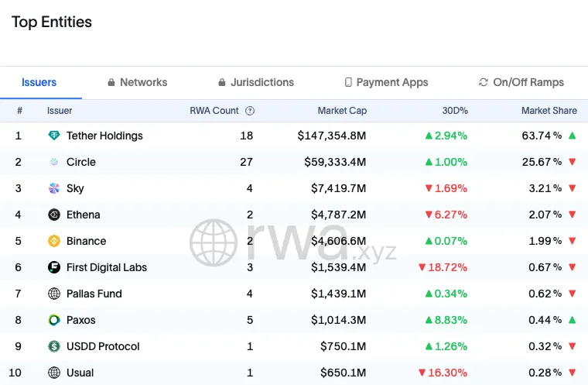This screenshot has height=385, width=588.
Task: Click the Usual globe icon
Action: pos(54,373)
